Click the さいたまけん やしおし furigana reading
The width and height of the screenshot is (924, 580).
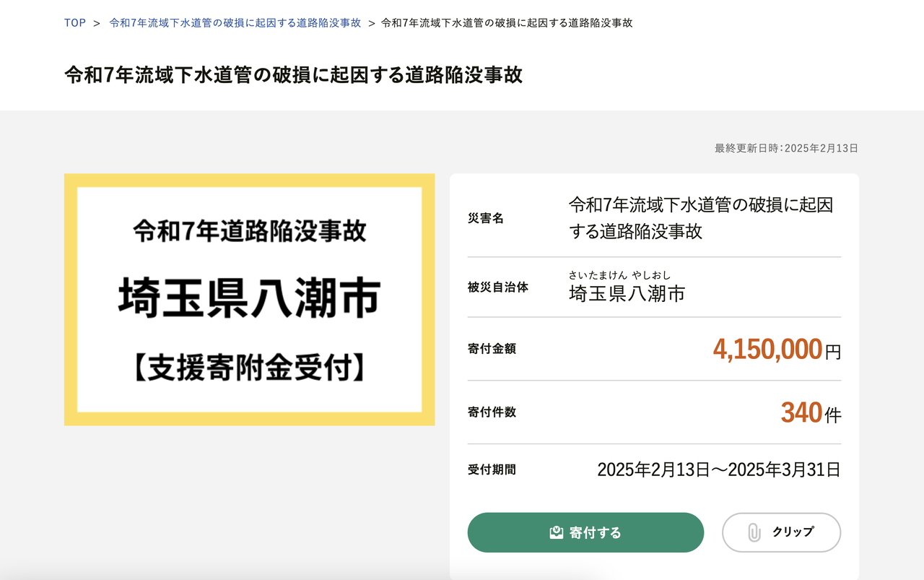tap(620, 274)
